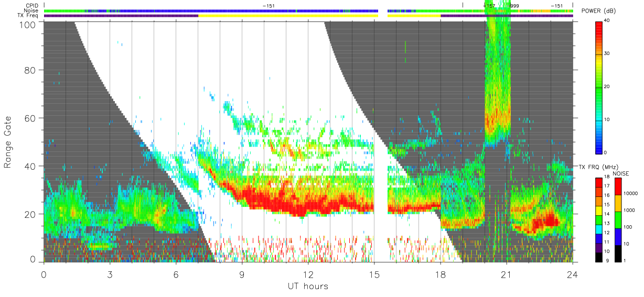The width and height of the screenshot is (644, 297).
Task: Click the yellow TX Freq bar between 7 and 15 UT
Action: [288, 16]
